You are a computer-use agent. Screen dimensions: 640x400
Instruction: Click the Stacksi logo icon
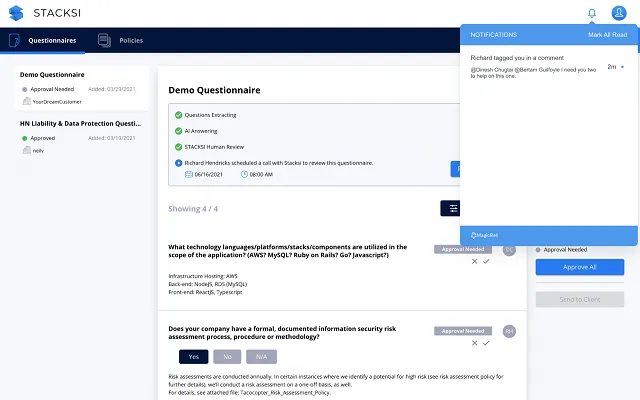point(16,13)
